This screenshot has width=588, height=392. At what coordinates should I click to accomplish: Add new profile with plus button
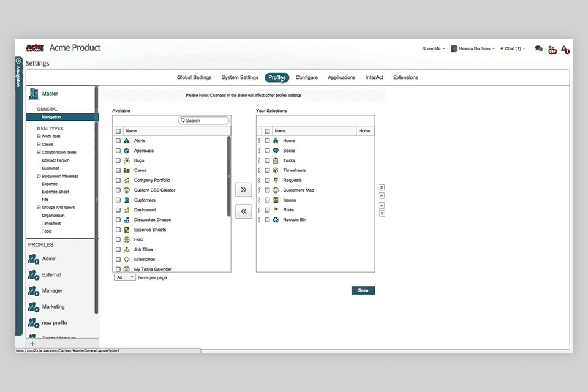coord(32,344)
